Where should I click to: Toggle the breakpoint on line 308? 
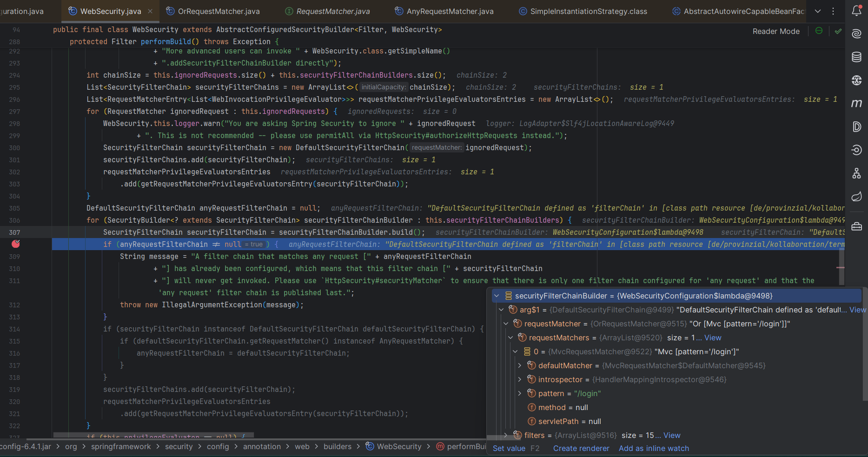click(x=15, y=244)
